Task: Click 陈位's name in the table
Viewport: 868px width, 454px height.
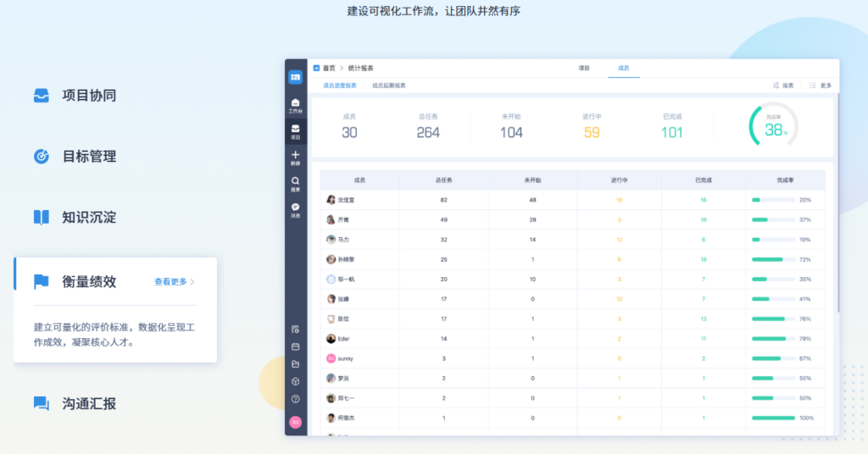Action: (x=344, y=319)
